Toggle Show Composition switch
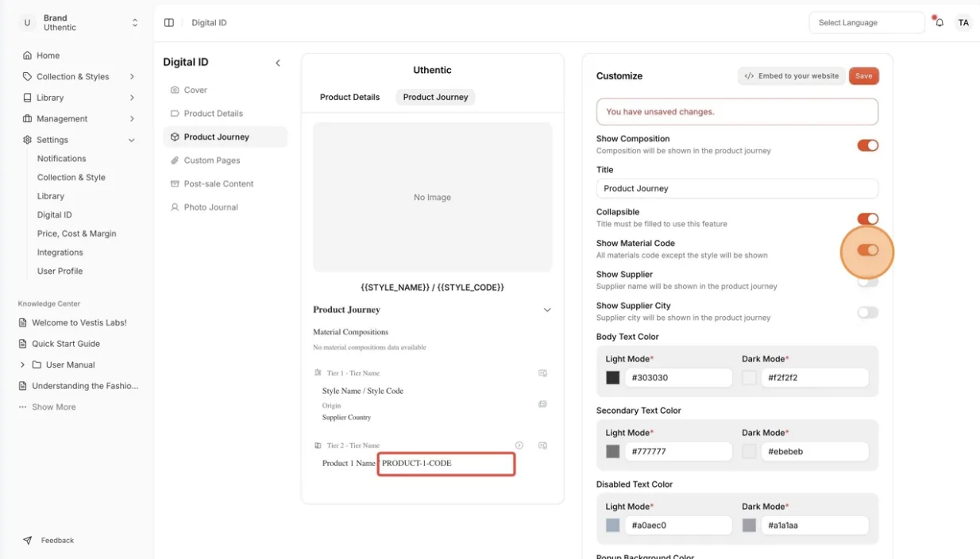The image size is (980, 559). (868, 145)
